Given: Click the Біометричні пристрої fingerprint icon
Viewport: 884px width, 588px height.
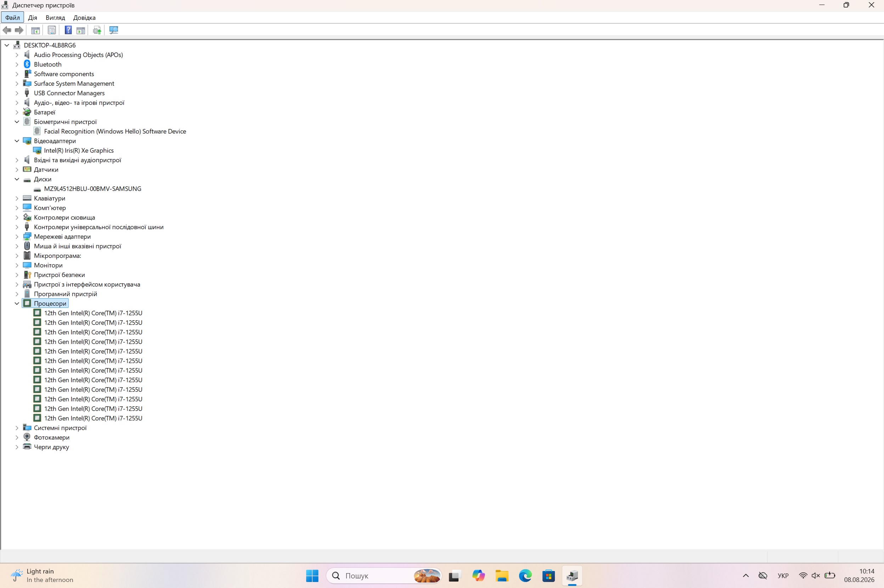Looking at the screenshot, I should (x=27, y=121).
